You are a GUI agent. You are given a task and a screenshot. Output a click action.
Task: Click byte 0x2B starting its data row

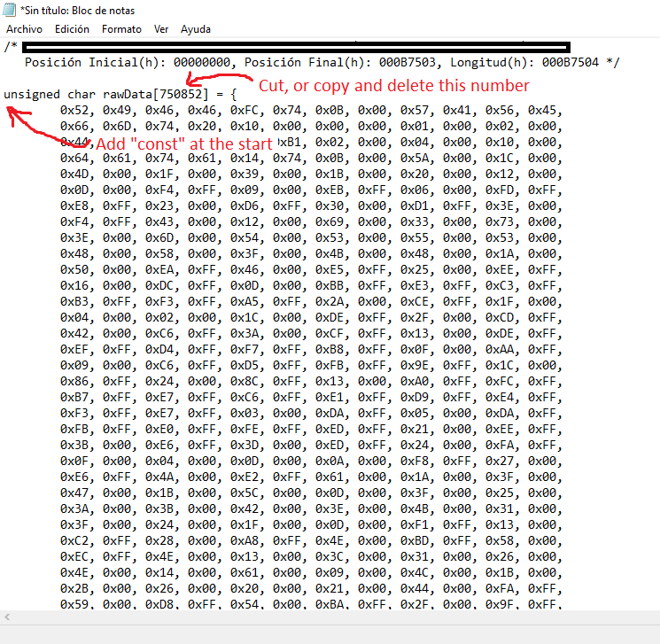[74, 589]
